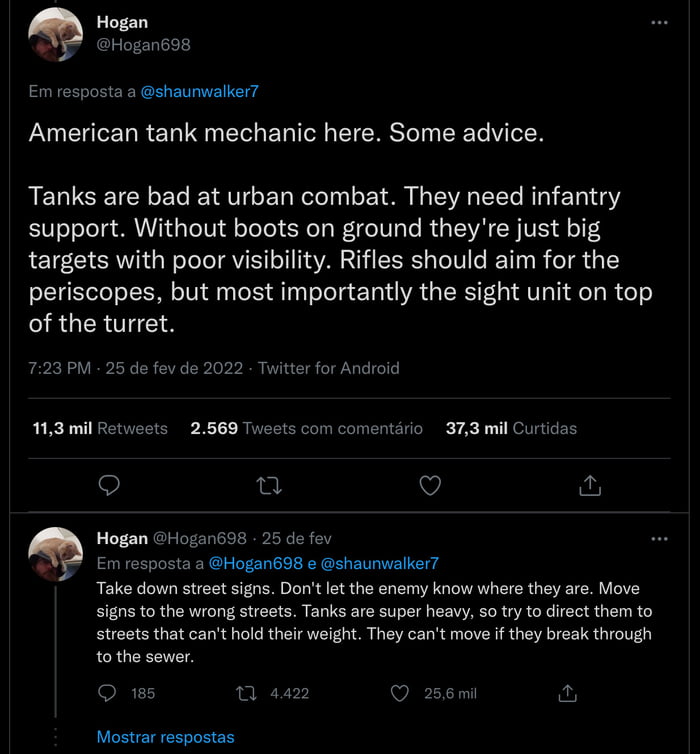Click Hogan's avatar on the reply tweet
This screenshot has height=754, width=700.
(x=56, y=554)
